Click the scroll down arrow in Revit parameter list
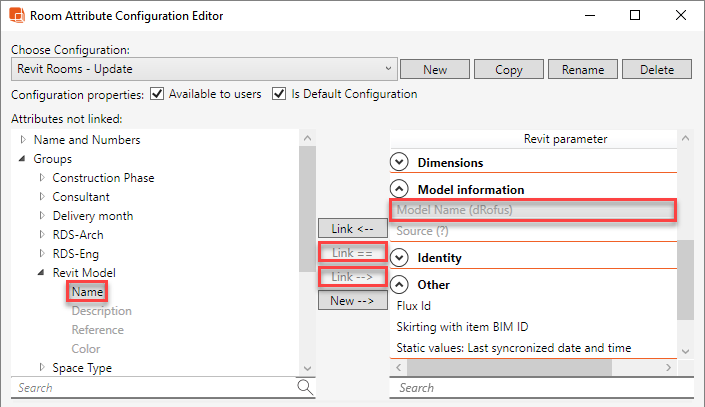The height and width of the screenshot is (407, 705). coord(685,351)
